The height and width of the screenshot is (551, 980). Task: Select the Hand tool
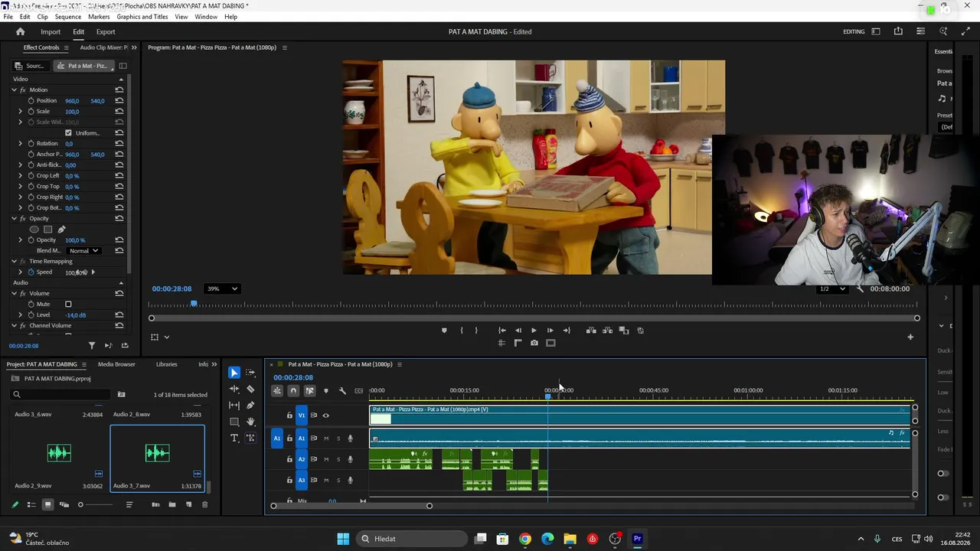(x=250, y=422)
